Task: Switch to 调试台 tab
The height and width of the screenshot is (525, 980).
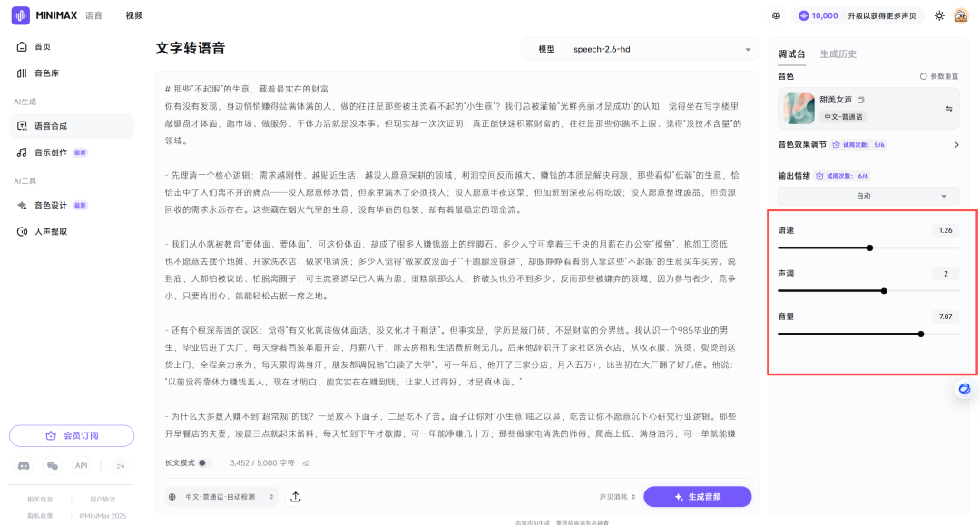Action: [x=791, y=54]
